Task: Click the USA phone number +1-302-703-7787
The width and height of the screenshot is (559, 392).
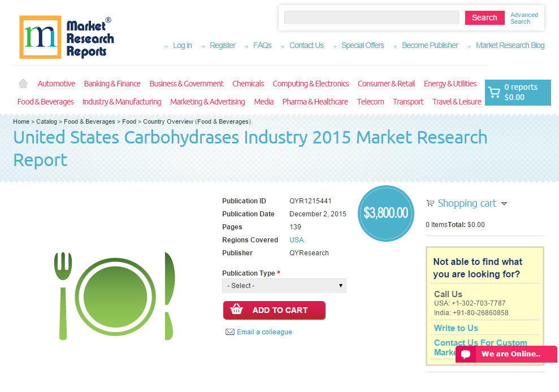Action: [478, 303]
